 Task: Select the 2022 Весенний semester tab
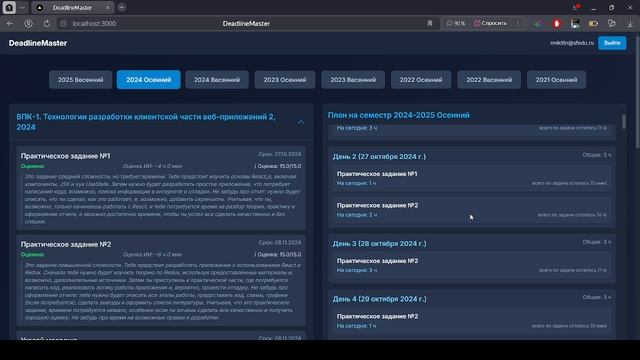click(489, 80)
